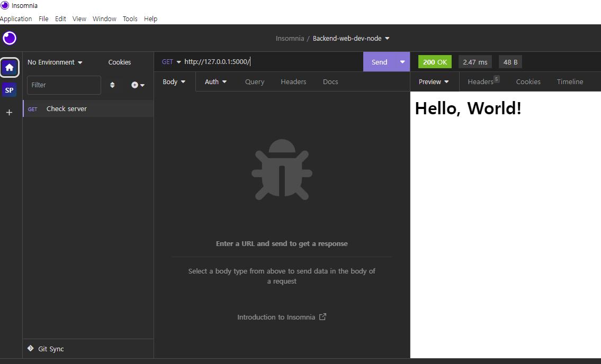Click the request URL input field
Viewport: 601px width, 364px height.
click(272, 62)
